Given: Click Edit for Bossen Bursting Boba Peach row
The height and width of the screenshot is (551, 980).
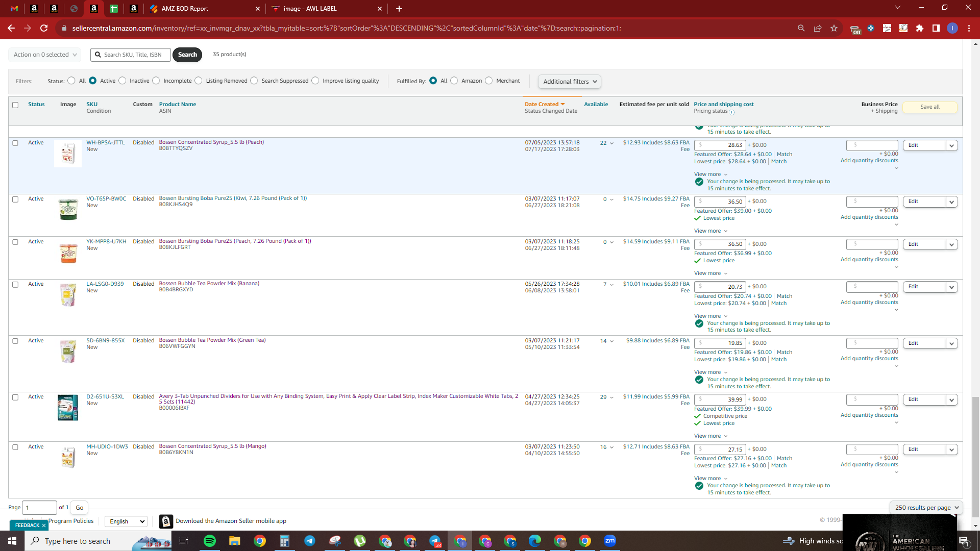Looking at the screenshot, I should coord(924,244).
